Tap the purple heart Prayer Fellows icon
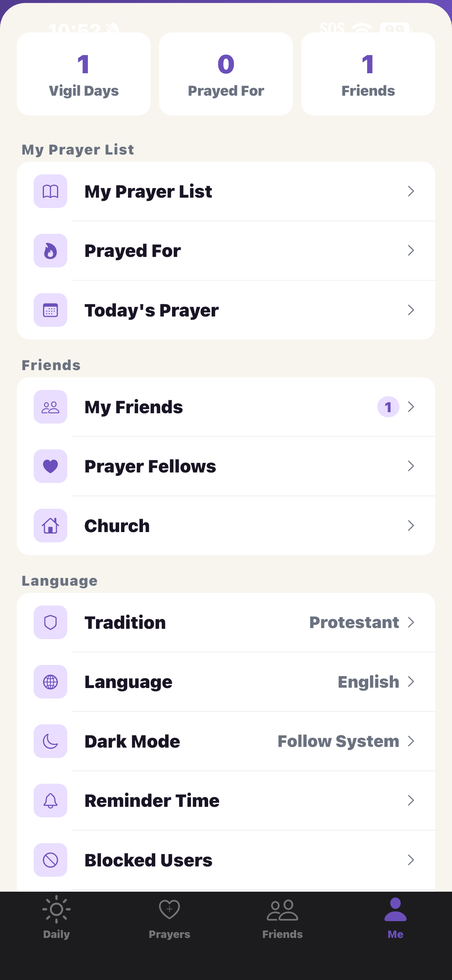Image resolution: width=452 pixels, height=980 pixels. click(50, 466)
